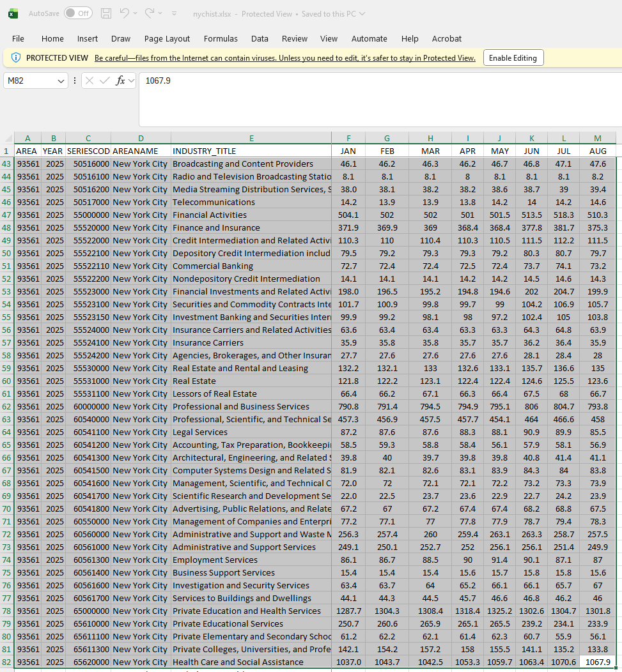Click the Select All corner triangle

coord(9,139)
